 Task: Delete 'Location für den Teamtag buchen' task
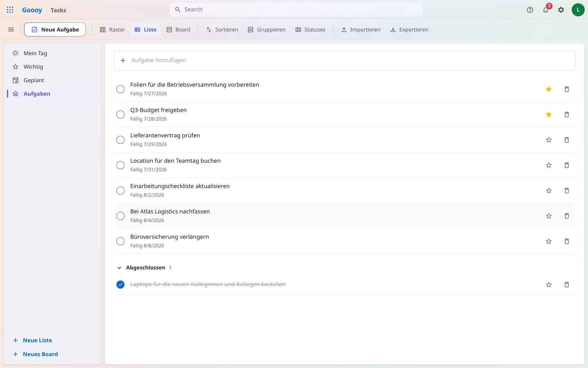tap(567, 165)
